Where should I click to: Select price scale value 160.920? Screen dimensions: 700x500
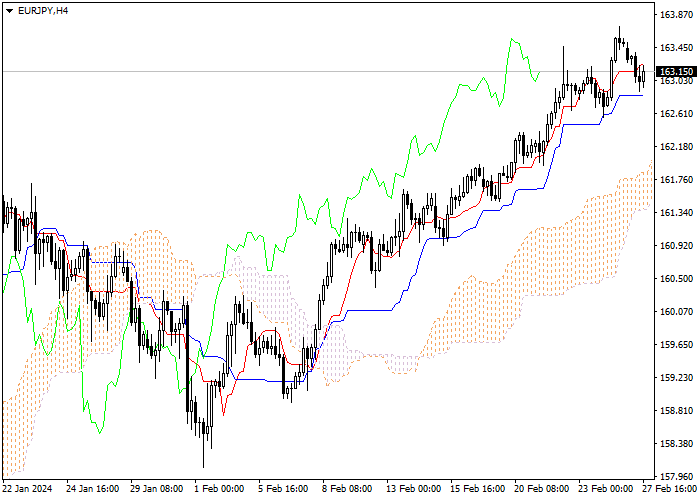tap(676, 246)
